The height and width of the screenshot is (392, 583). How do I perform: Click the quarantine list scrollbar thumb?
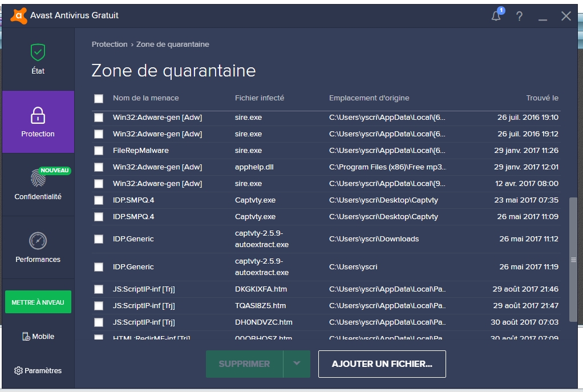573,260
